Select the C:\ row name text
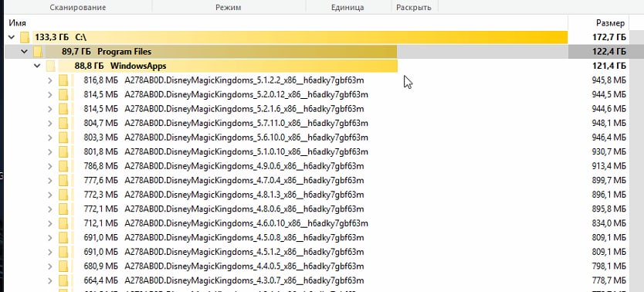Screen dimensions: 644x292 pyautogui.click(x=81, y=37)
